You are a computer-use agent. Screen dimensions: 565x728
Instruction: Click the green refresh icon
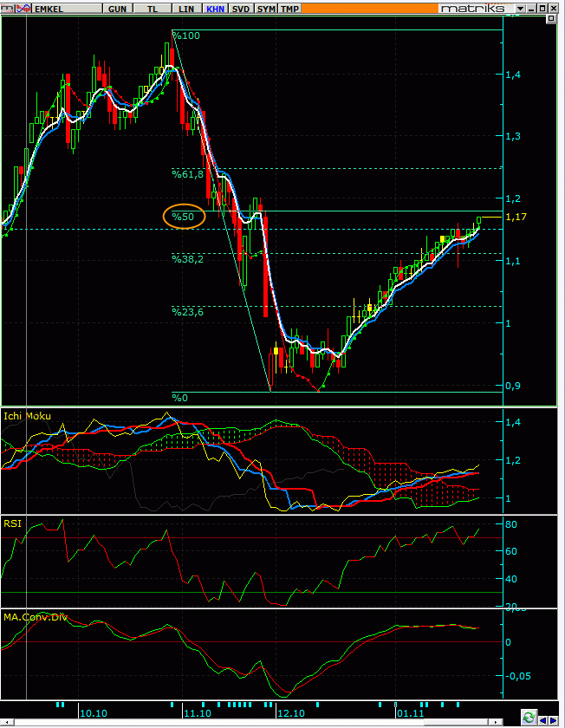(x=529, y=717)
